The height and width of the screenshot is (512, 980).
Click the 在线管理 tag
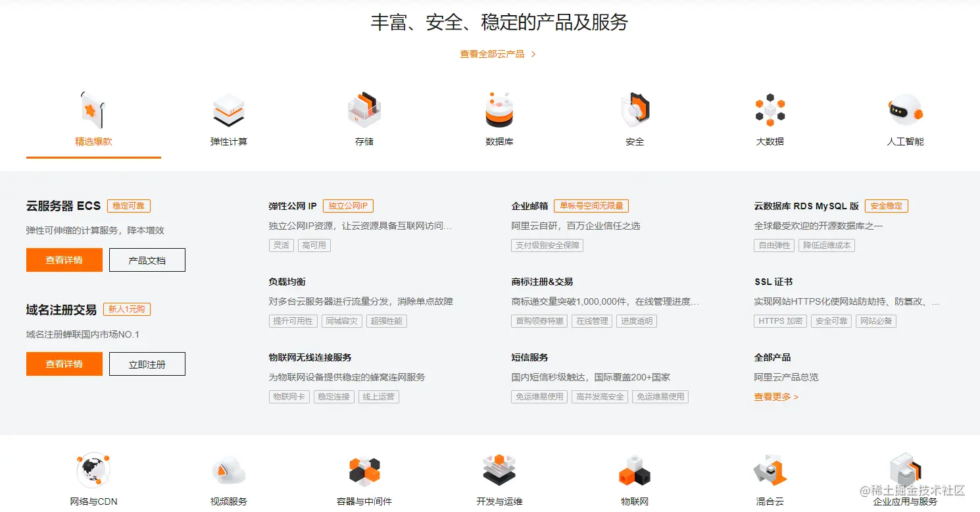[x=592, y=321]
